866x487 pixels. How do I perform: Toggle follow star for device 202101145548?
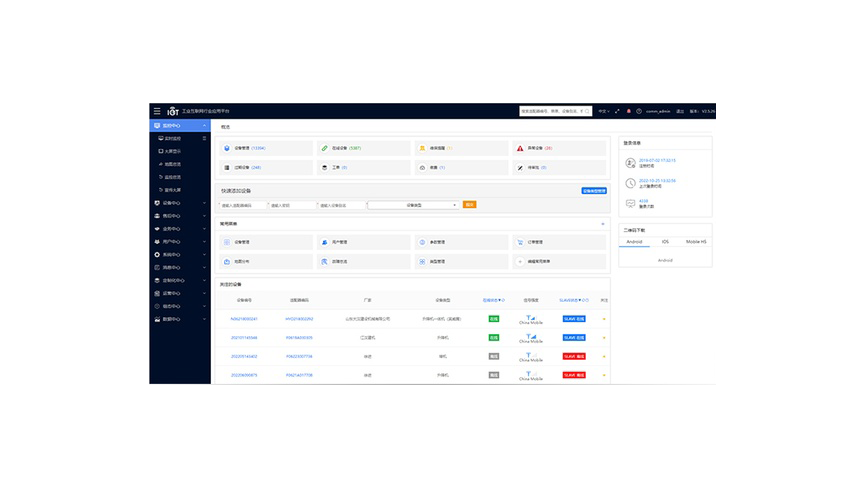[x=604, y=337]
